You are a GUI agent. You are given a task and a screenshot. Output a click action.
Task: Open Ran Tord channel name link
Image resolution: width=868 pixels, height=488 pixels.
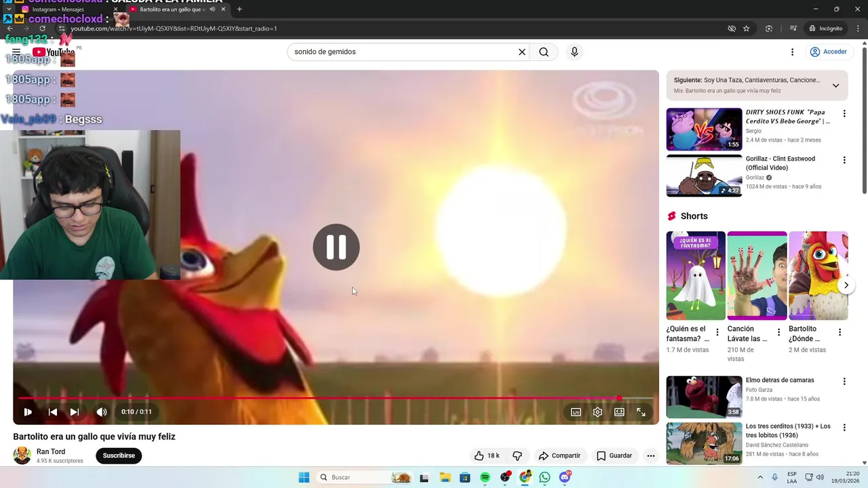click(51, 452)
